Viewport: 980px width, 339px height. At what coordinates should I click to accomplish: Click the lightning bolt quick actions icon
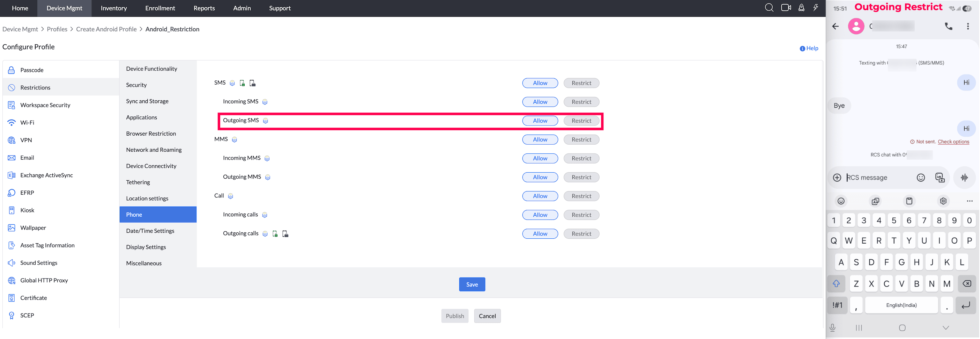point(815,8)
